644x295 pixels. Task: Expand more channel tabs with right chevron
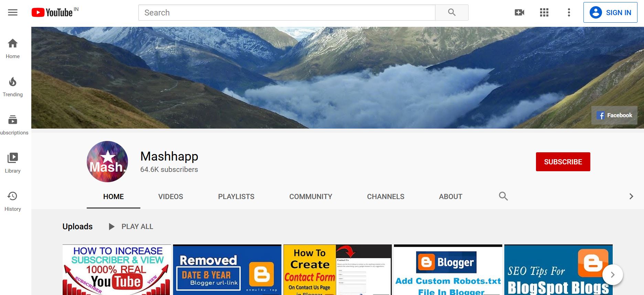631,196
